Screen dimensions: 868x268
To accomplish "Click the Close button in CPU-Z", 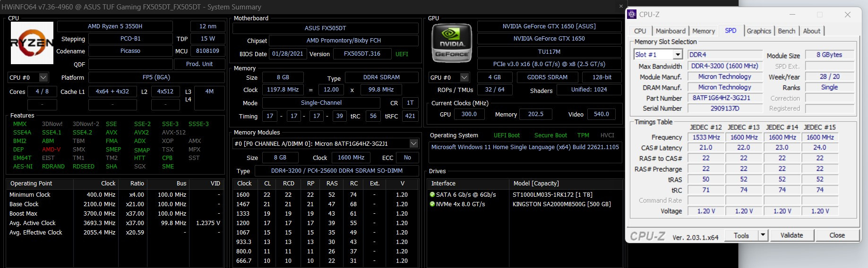I will click(837, 235).
